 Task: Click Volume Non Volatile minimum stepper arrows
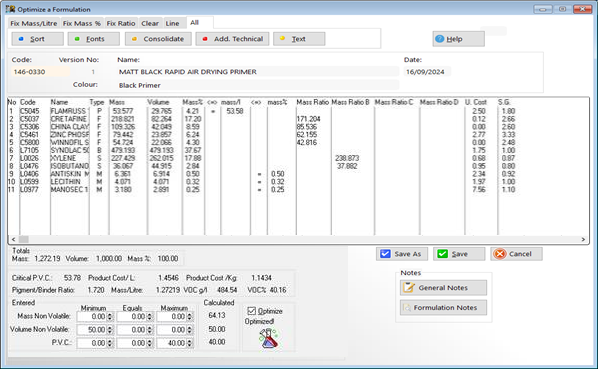click(x=110, y=330)
